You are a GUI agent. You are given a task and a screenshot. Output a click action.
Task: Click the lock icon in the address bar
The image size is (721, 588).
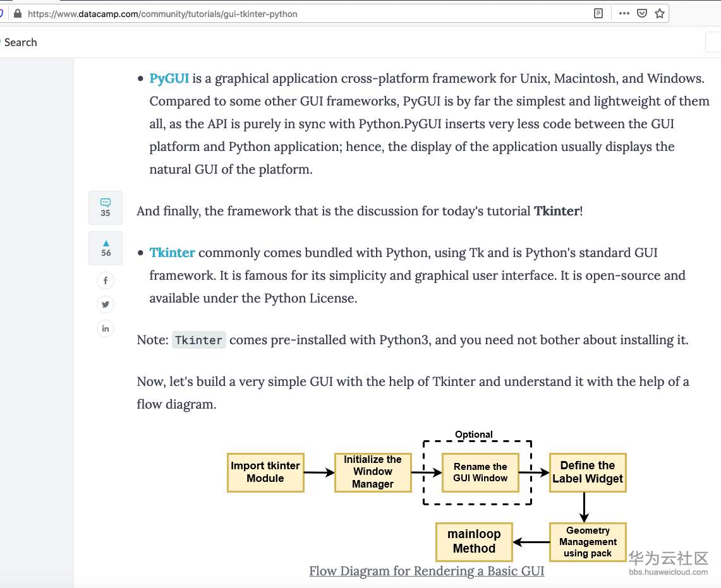point(18,13)
